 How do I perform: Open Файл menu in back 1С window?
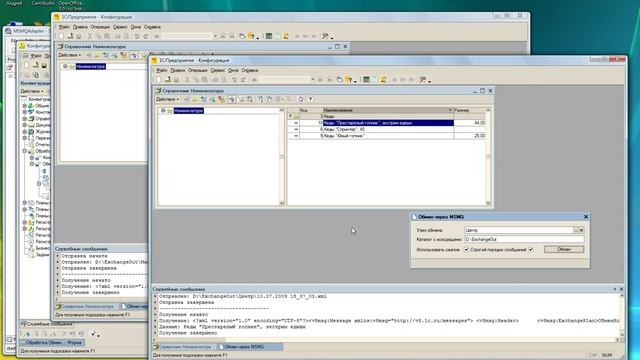(64, 27)
